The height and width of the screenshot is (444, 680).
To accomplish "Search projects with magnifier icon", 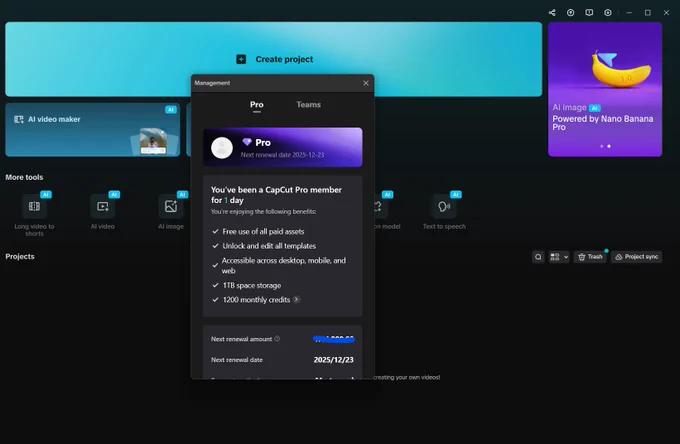I will tap(538, 257).
